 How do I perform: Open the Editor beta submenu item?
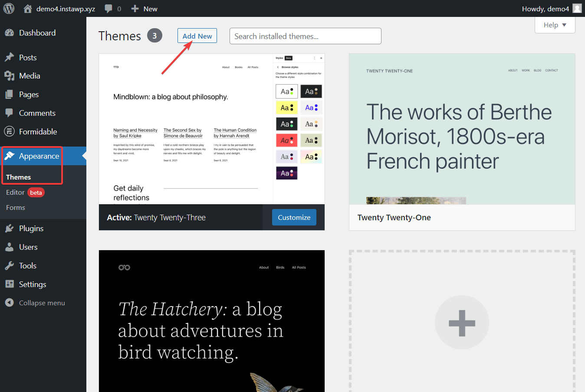coord(25,192)
